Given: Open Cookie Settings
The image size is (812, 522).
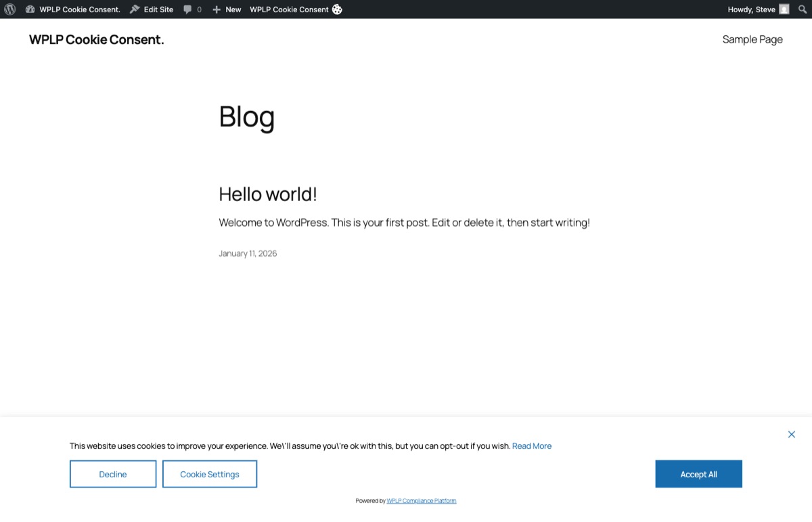Looking at the screenshot, I should point(210,474).
